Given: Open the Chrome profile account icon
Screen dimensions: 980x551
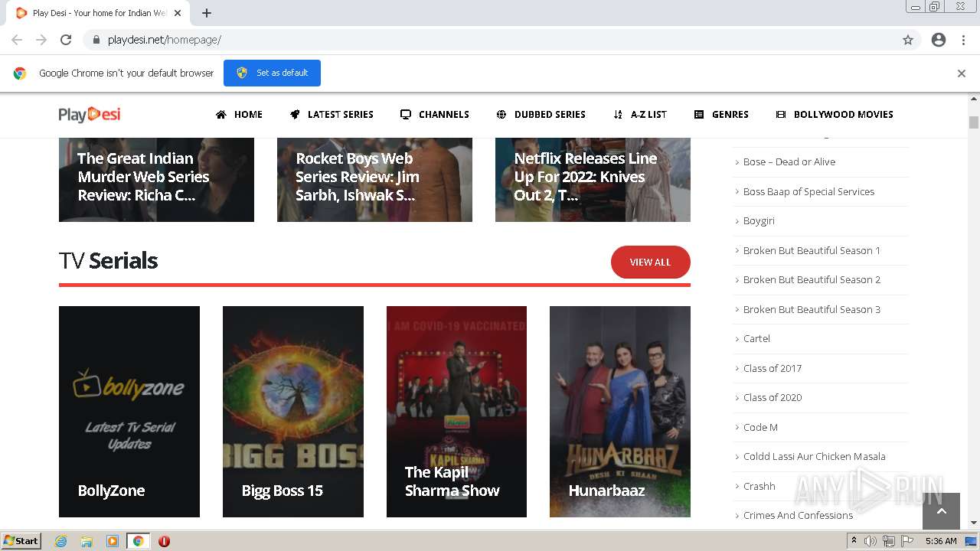Looking at the screenshot, I should [x=939, y=40].
